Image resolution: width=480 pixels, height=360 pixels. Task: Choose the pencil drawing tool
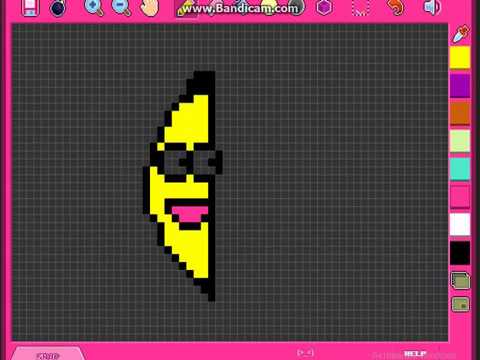click(x=186, y=8)
